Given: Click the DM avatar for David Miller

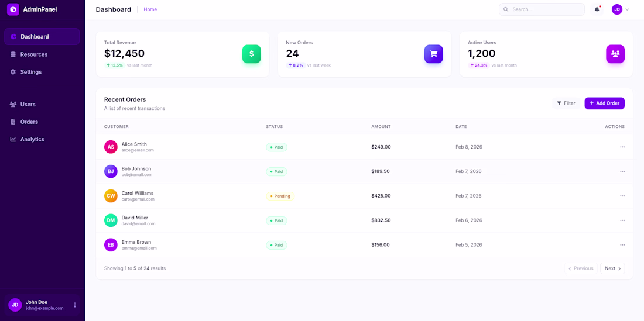Looking at the screenshot, I should pyautogui.click(x=111, y=220).
